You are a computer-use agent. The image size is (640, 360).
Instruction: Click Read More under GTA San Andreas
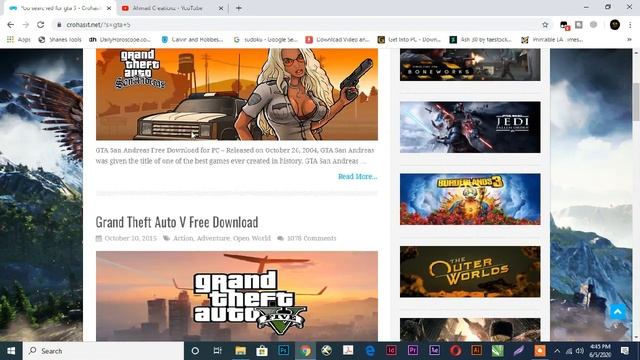[x=358, y=176]
